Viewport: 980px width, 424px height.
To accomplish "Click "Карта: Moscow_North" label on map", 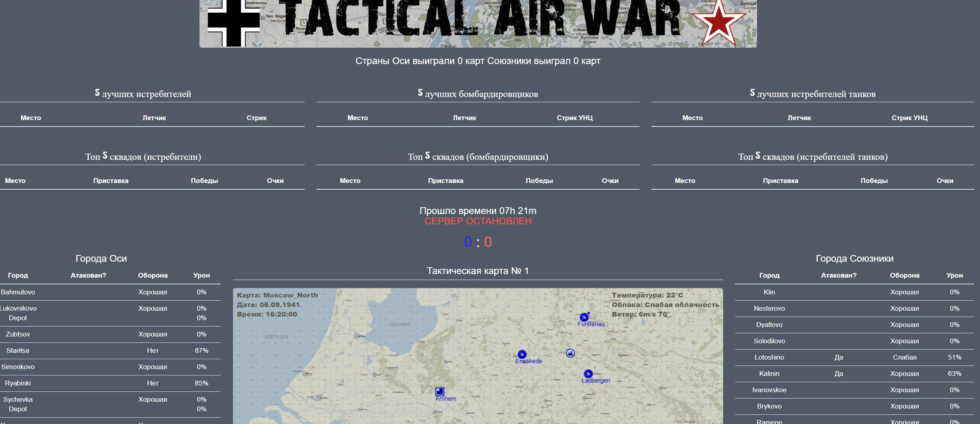I will click(x=278, y=295).
